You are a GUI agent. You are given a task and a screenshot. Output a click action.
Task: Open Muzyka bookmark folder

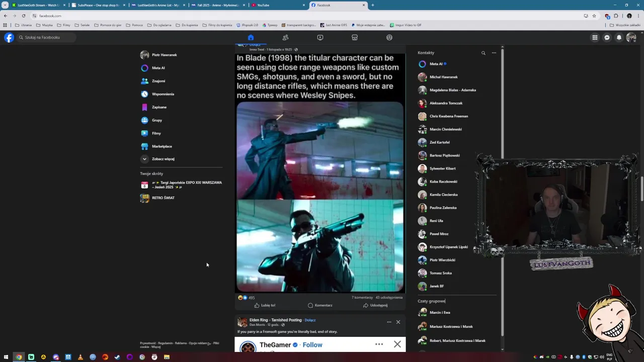tap(44, 25)
